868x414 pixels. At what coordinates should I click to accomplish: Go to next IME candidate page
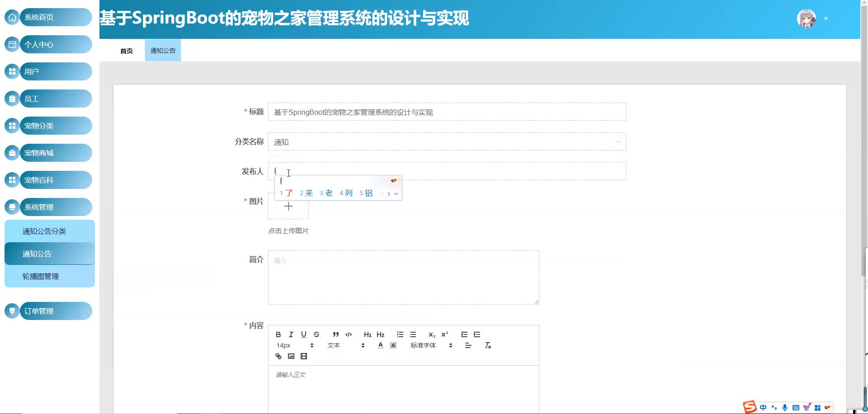pos(389,194)
